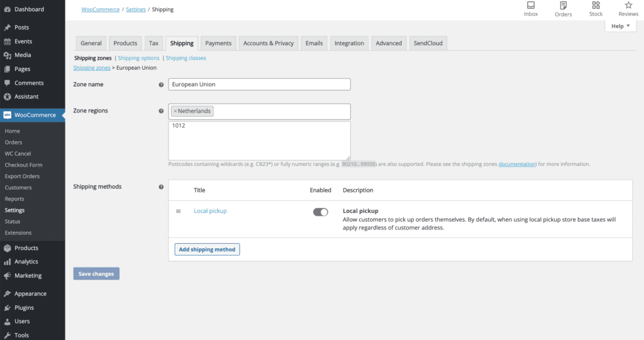Switch to the Products settings tab
The width and height of the screenshot is (644, 340).
click(x=125, y=43)
